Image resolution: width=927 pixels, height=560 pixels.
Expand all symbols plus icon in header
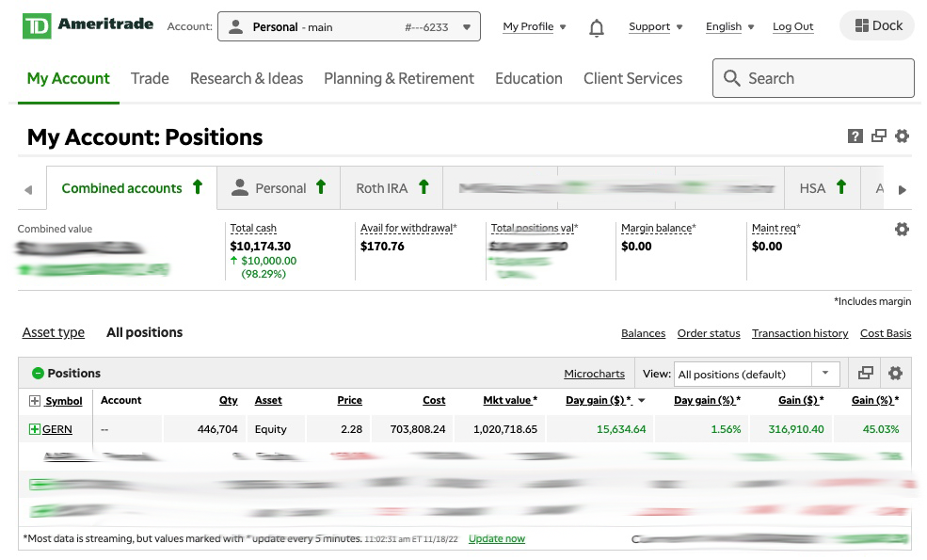pyautogui.click(x=34, y=401)
